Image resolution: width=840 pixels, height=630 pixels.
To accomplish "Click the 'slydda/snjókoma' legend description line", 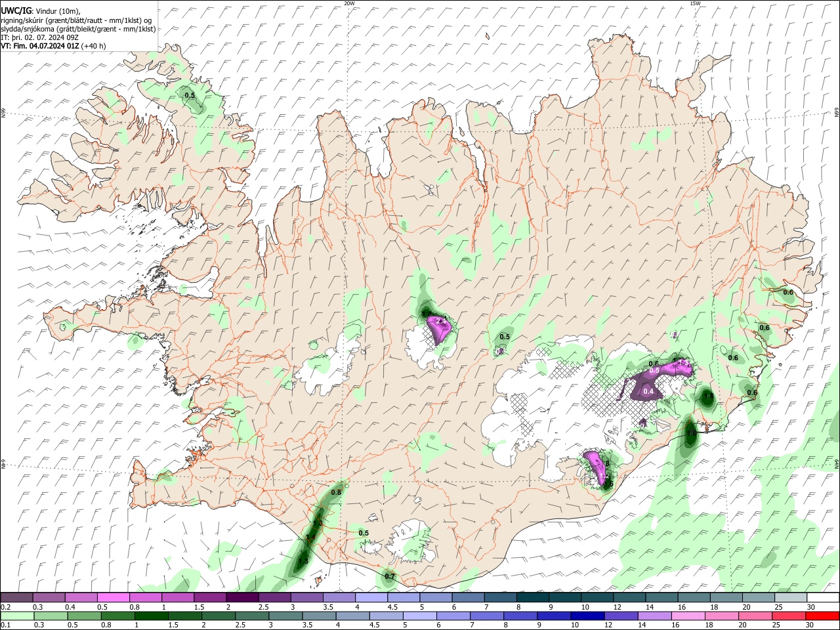I will click(x=78, y=29).
